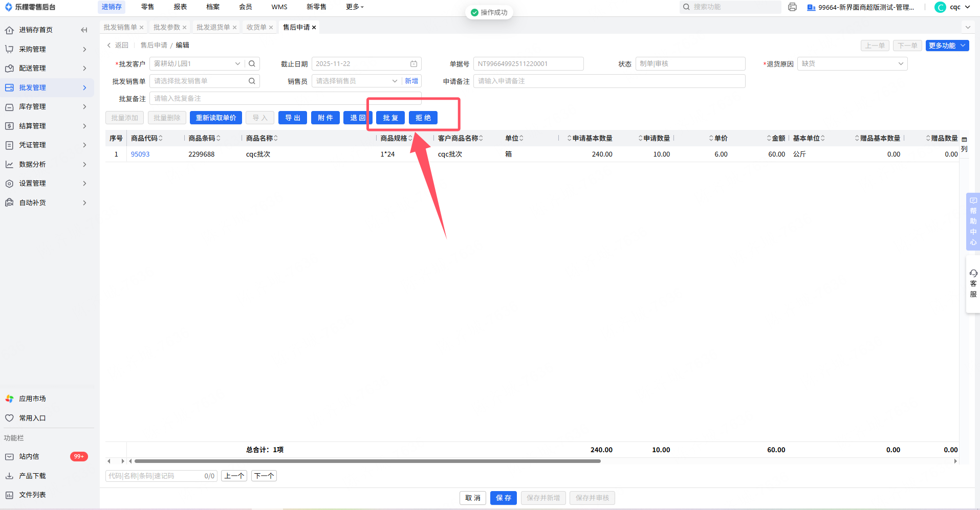Click the 附件 button
Image resolution: width=980 pixels, height=510 pixels.
(x=325, y=118)
